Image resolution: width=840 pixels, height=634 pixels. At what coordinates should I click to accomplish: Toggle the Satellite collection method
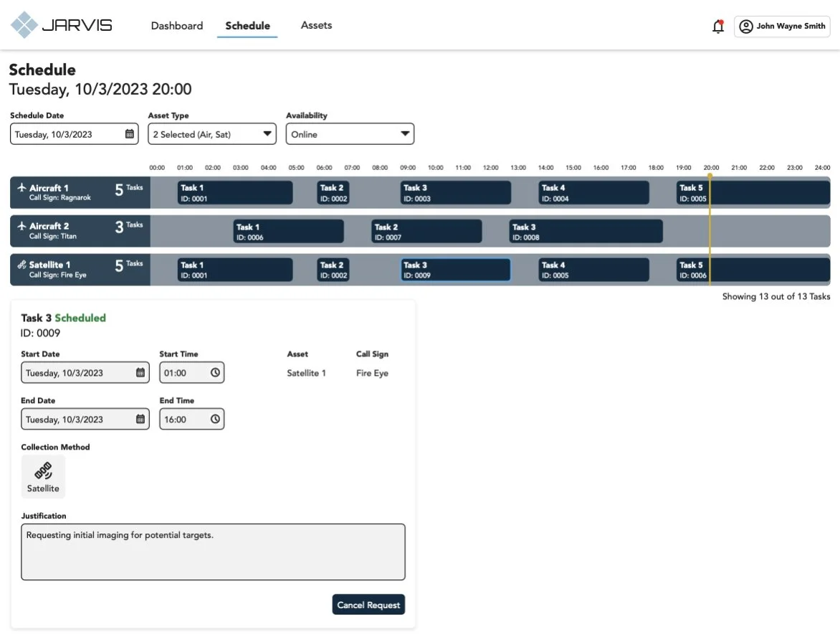tap(43, 476)
